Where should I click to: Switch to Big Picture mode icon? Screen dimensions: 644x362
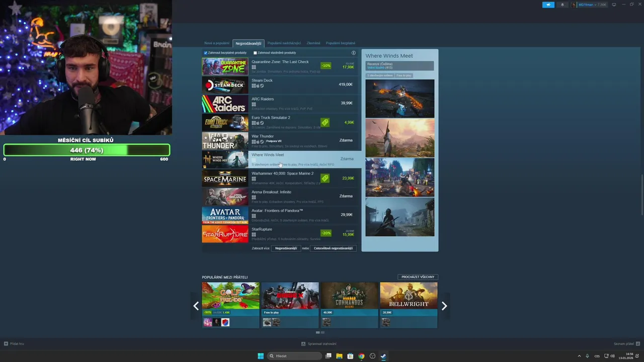(x=614, y=5)
